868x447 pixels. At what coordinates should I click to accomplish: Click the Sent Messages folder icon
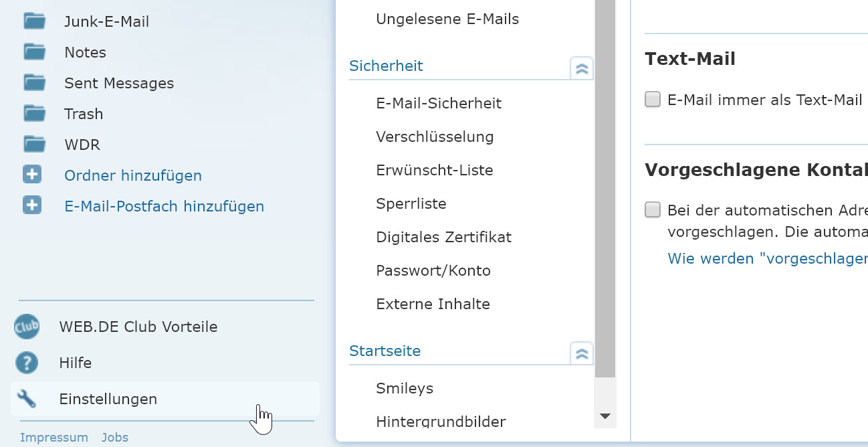tap(34, 83)
